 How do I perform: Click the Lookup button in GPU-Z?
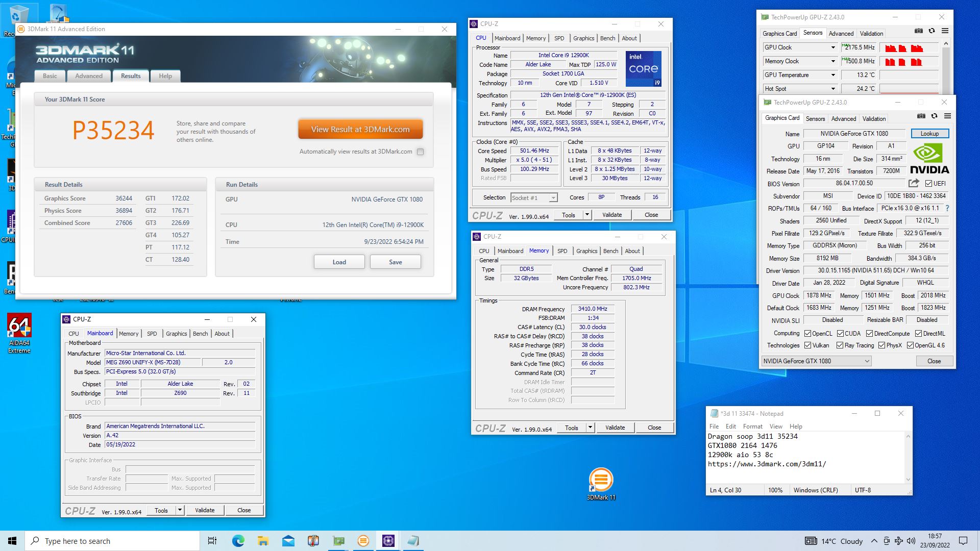(x=929, y=134)
